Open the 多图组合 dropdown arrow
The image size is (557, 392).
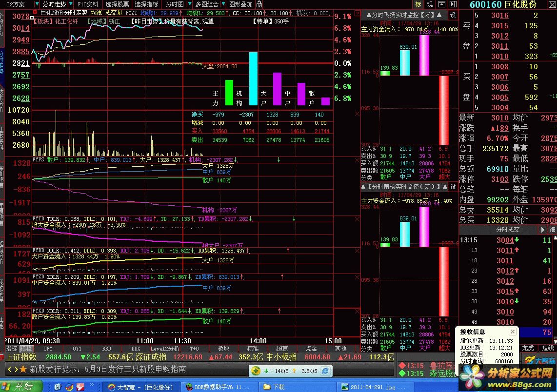click(223, 4)
